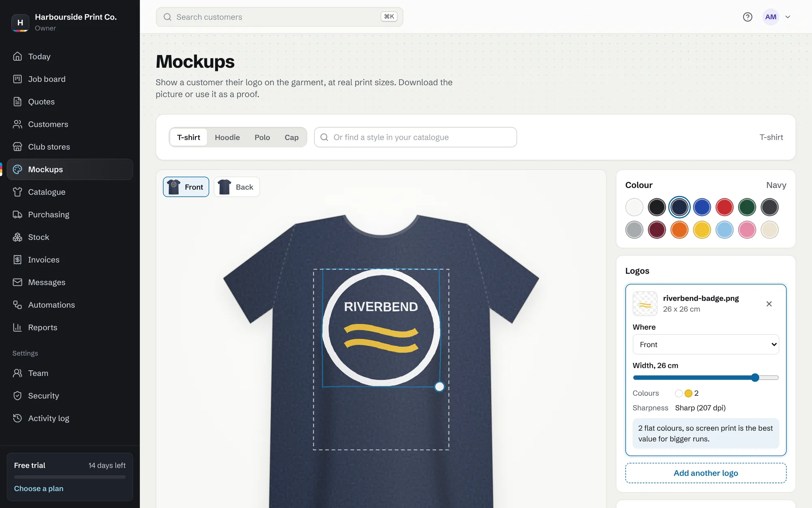
Task: Click the Search customers field
Action: [279, 17]
